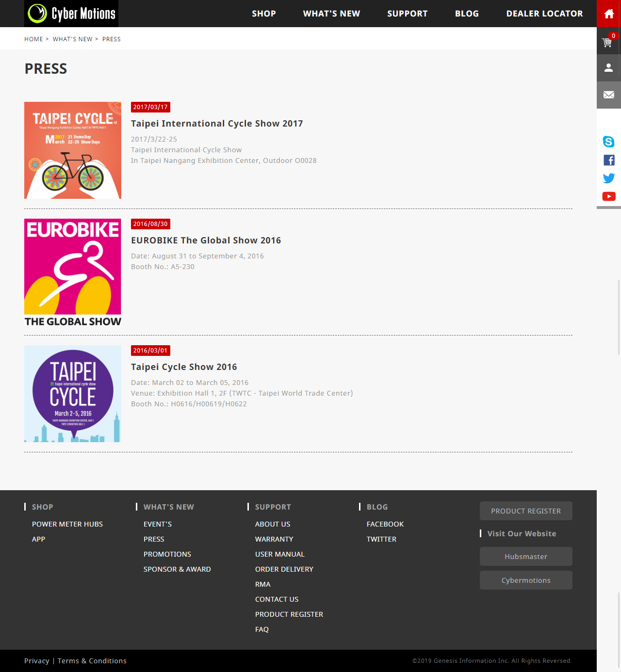This screenshot has height=672, width=621.
Task: Open footer RMA link
Action: (263, 584)
